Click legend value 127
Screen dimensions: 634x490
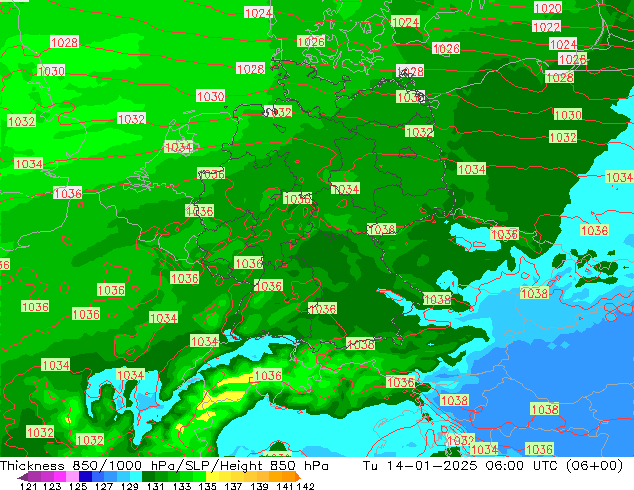click(104, 486)
